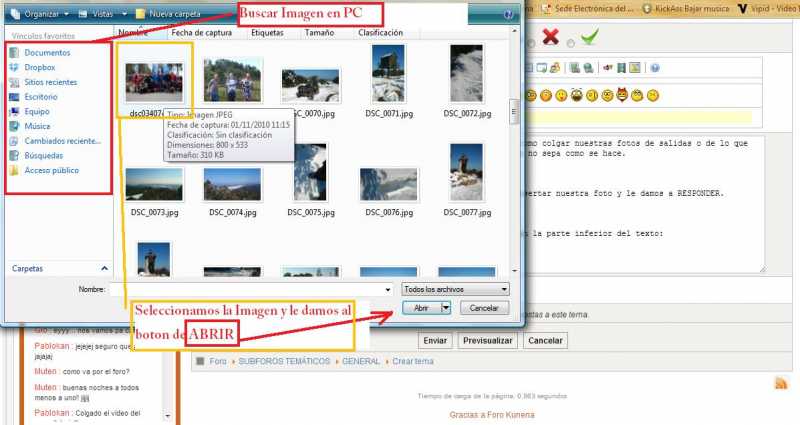Select Equipo in the sidebar
This screenshot has width=800, height=425.
coord(37,111)
